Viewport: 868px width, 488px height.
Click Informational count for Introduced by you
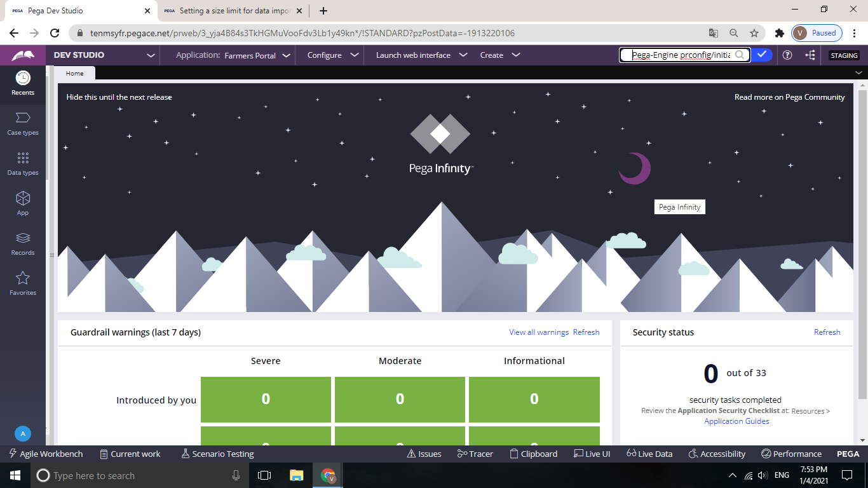pos(534,399)
